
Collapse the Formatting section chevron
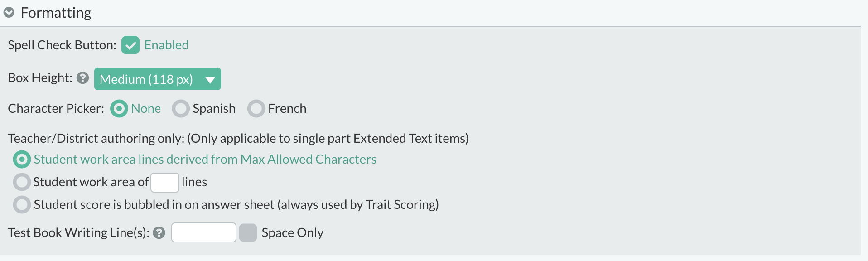pos(9,13)
